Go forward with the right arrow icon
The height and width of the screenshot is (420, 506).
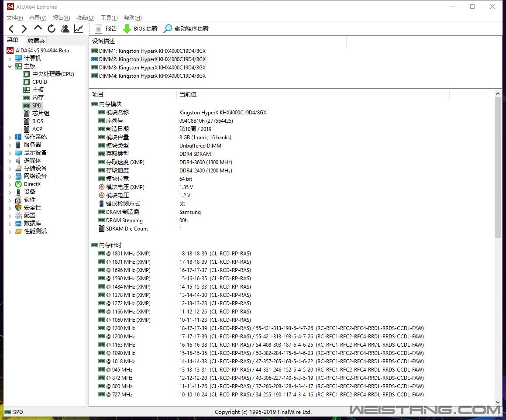pos(24,29)
